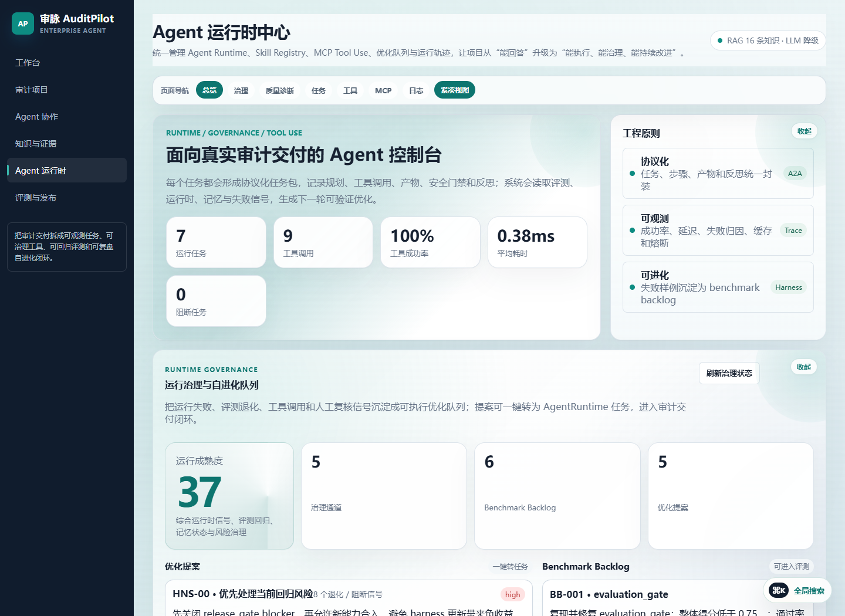
Task: Switch to the 工具 tab
Action: tap(350, 90)
